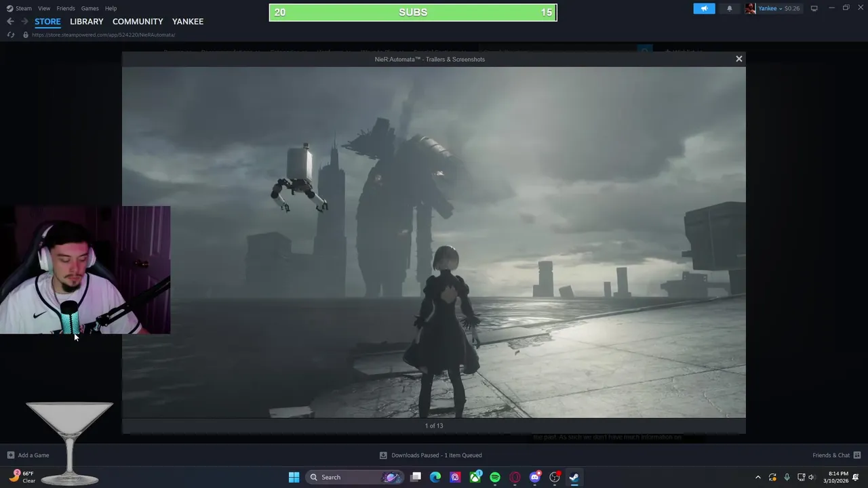
Task: Open the network display tray icon
Action: [801, 477]
